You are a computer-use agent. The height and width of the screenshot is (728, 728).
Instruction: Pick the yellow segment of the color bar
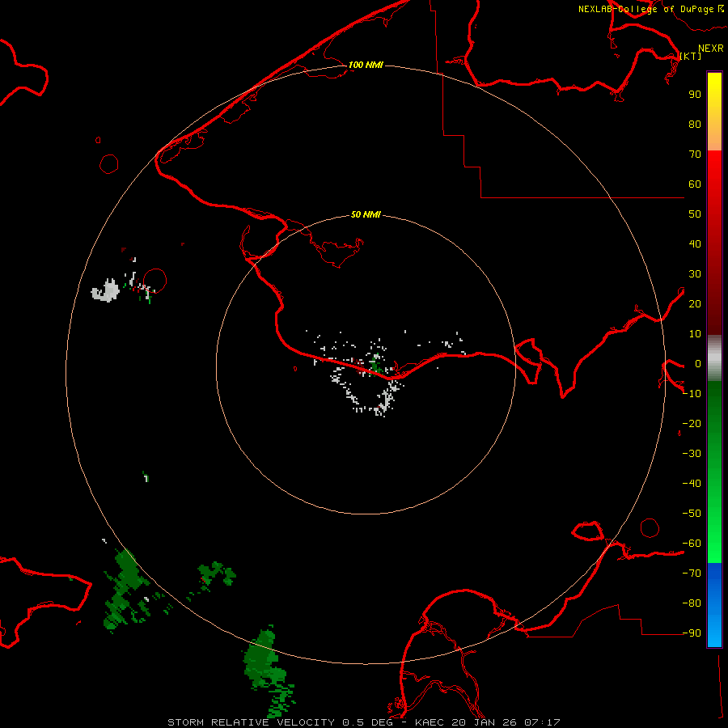click(x=714, y=112)
